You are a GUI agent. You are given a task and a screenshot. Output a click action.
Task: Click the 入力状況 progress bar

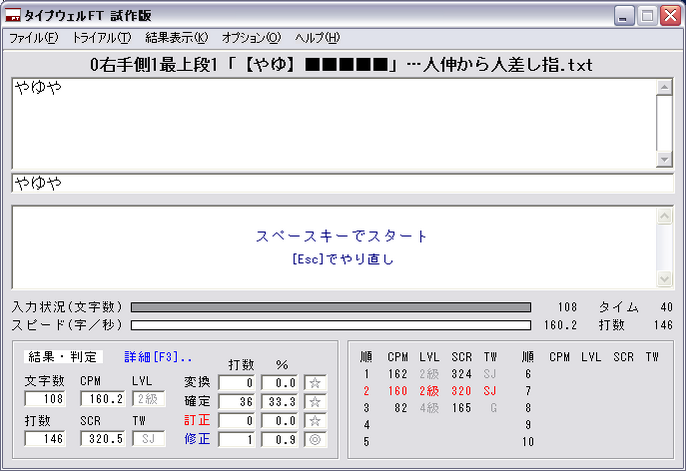tap(331, 307)
